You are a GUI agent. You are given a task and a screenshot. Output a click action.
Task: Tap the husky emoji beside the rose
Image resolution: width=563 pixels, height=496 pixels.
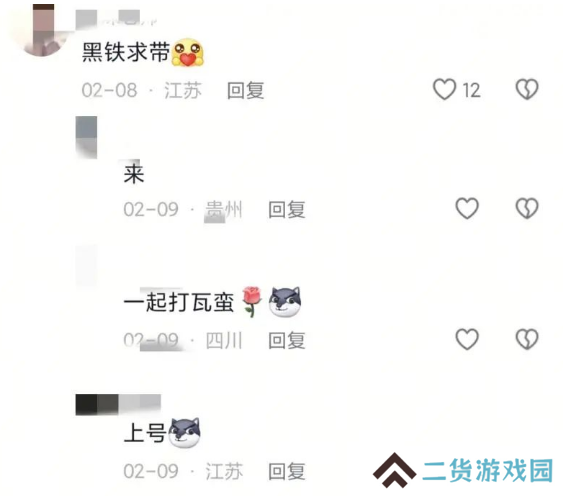point(285,302)
